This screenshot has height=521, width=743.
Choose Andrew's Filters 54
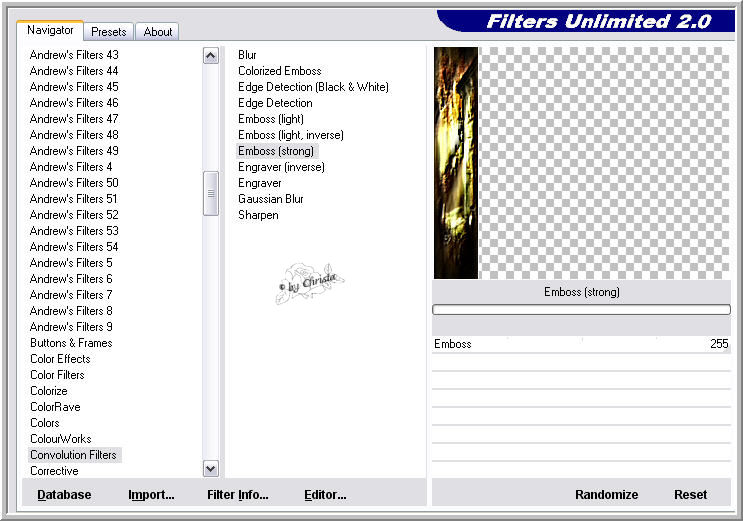(x=74, y=247)
